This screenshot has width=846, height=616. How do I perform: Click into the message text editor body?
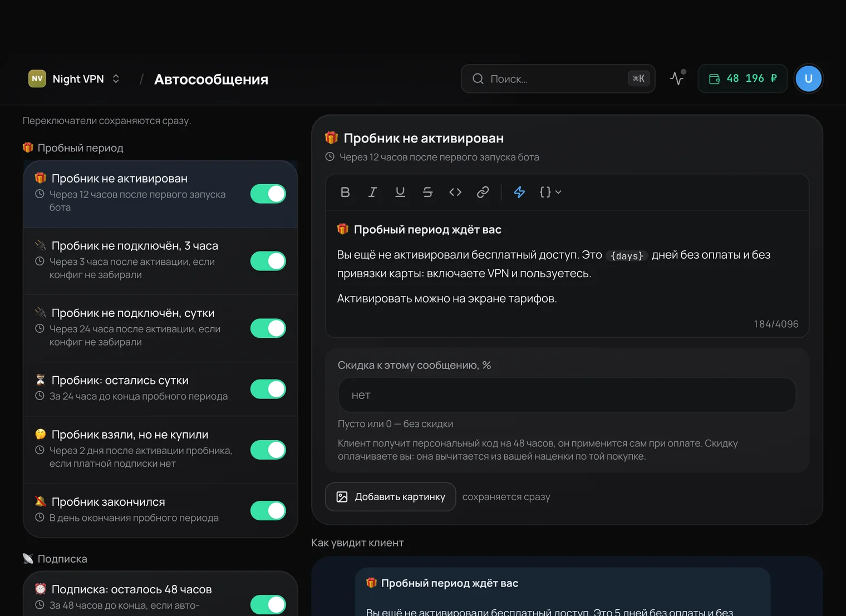pyautogui.click(x=567, y=273)
